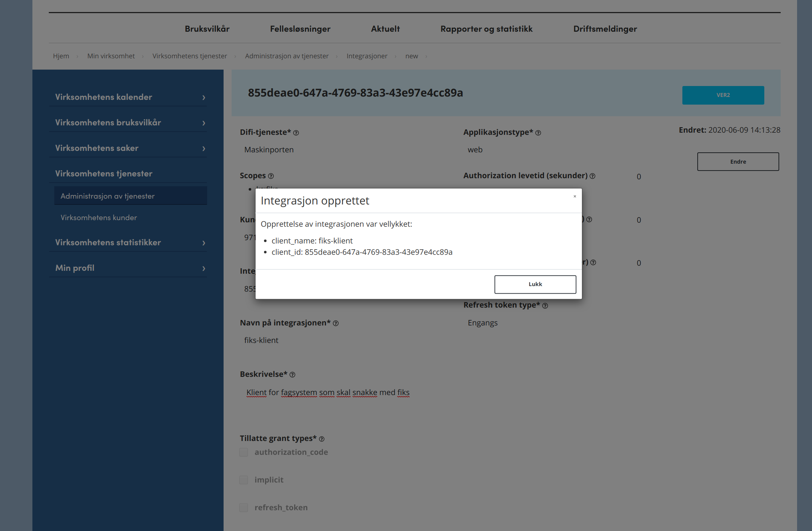Click help icon beside Applikasjonstype label
The image size is (812, 531).
(x=538, y=133)
